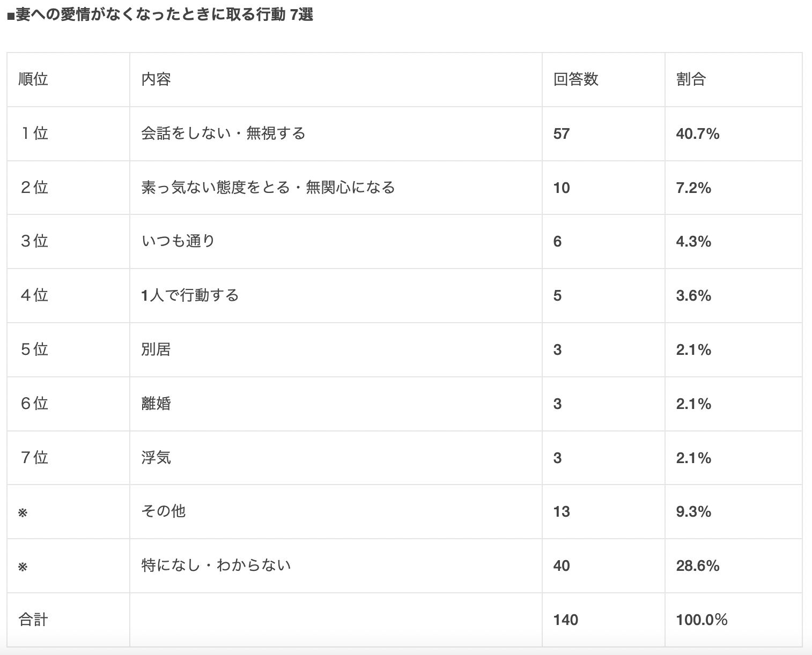Image resolution: width=812 pixels, height=655 pixels.
Task: Click the 100.0% total percentage
Action: [x=702, y=620]
